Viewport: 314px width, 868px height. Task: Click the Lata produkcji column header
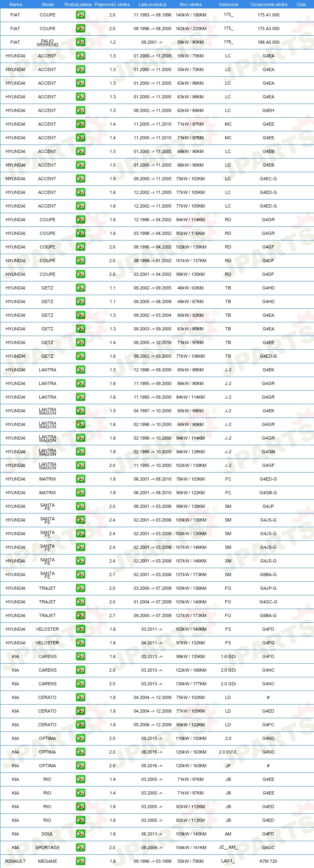click(x=153, y=4)
